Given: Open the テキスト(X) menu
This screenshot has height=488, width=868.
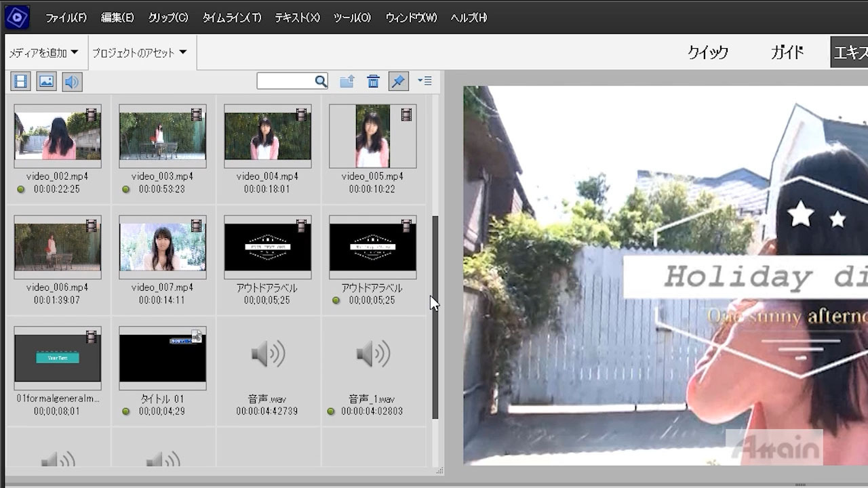Looking at the screenshot, I should (297, 18).
